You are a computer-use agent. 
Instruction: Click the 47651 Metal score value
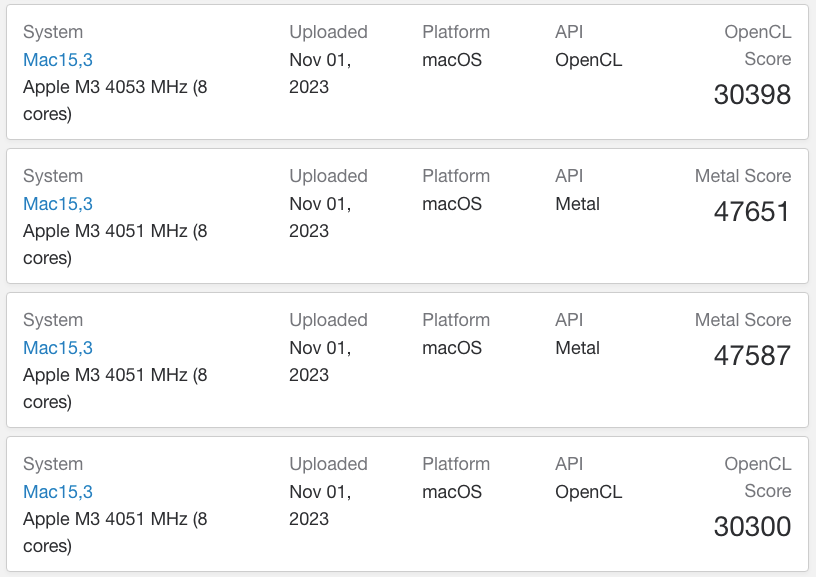point(752,212)
